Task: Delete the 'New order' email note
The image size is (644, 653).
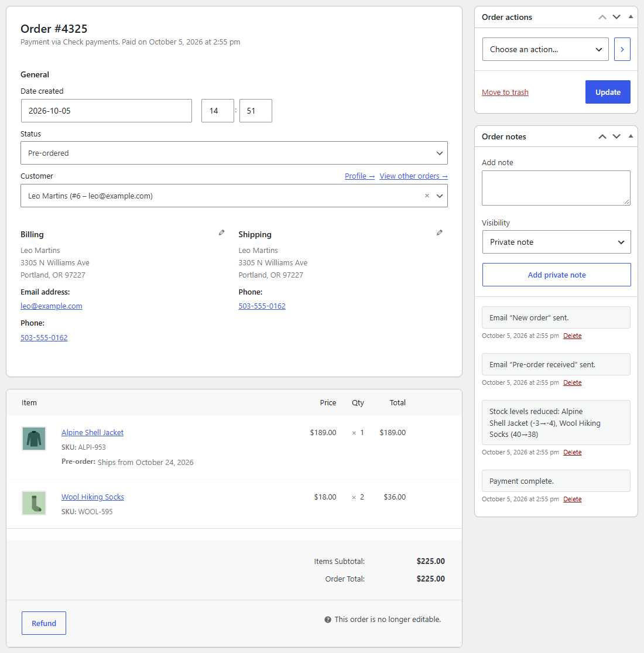Action: (x=573, y=336)
